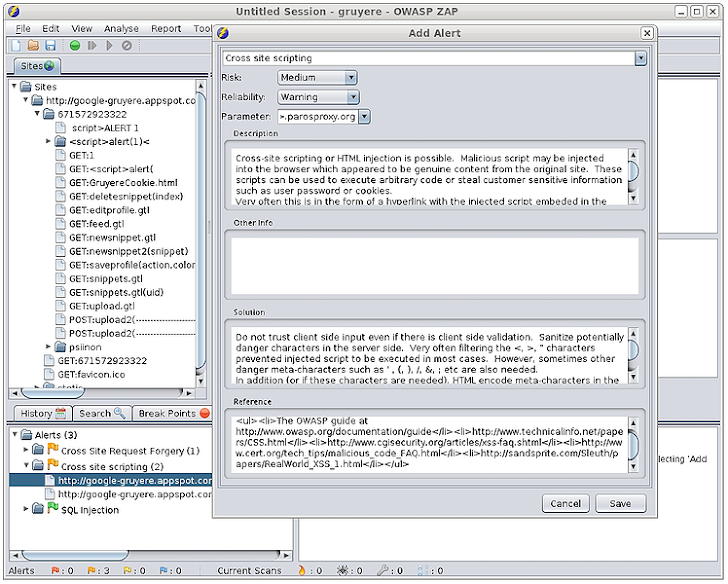The image size is (728, 584).
Task: Switch to the Break Points tab
Action: click(173, 413)
